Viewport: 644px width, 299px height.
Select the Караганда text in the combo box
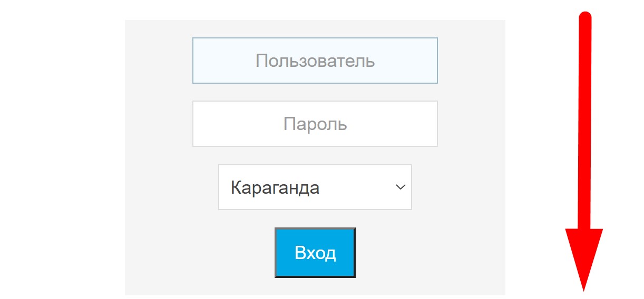coord(275,188)
